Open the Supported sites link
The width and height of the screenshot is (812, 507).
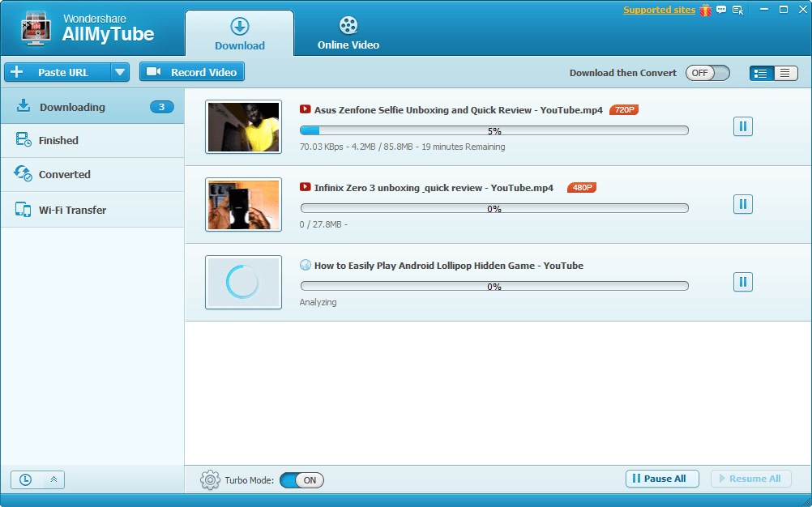click(659, 10)
